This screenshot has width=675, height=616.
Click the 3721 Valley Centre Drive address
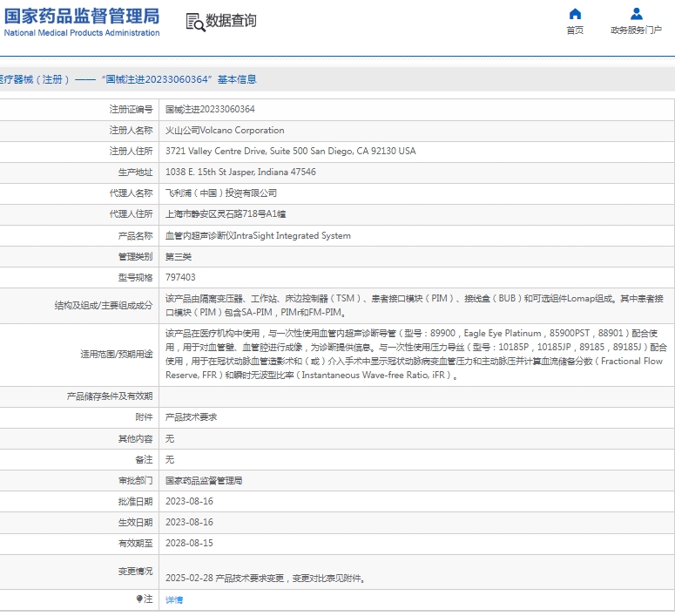click(x=291, y=152)
